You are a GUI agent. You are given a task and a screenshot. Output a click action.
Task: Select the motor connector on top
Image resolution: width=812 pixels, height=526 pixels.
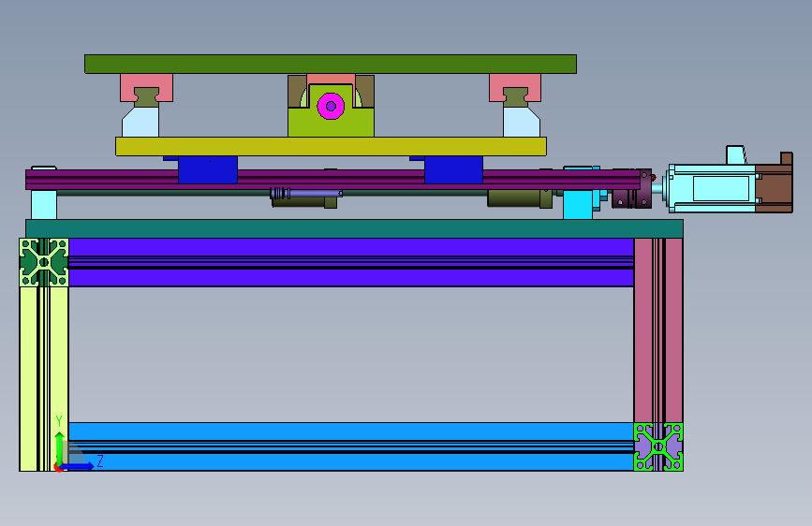737,154
